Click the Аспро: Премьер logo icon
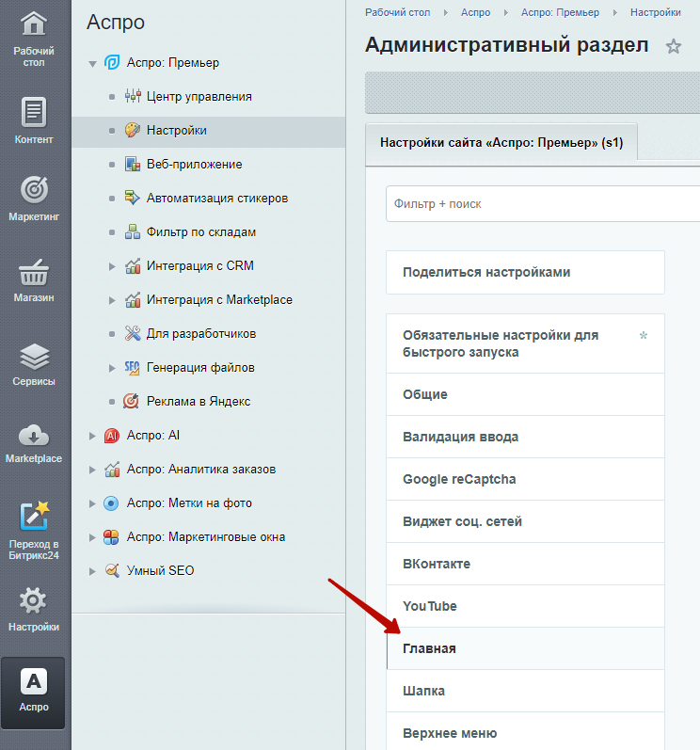This screenshot has width=700, height=750. pos(112,62)
